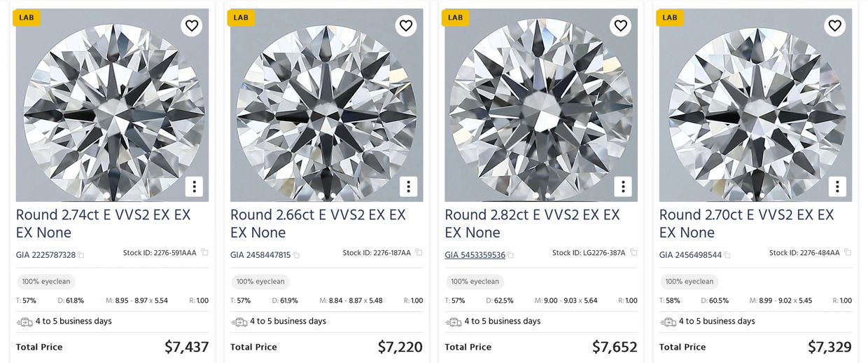Open more options for 2.66ct diamond
The image size is (868, 363).
click(408, 186)
